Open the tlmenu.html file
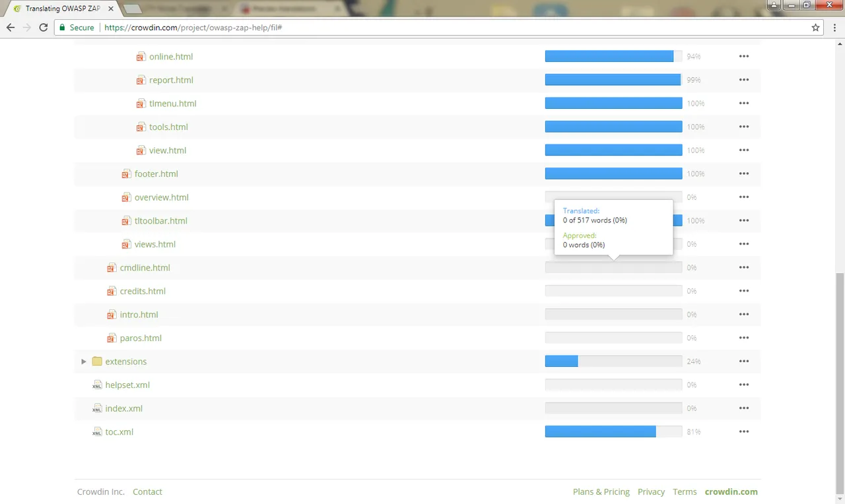The height and width of the screenshot is (504, 845). pyautogui.click(x=173, y=104)
